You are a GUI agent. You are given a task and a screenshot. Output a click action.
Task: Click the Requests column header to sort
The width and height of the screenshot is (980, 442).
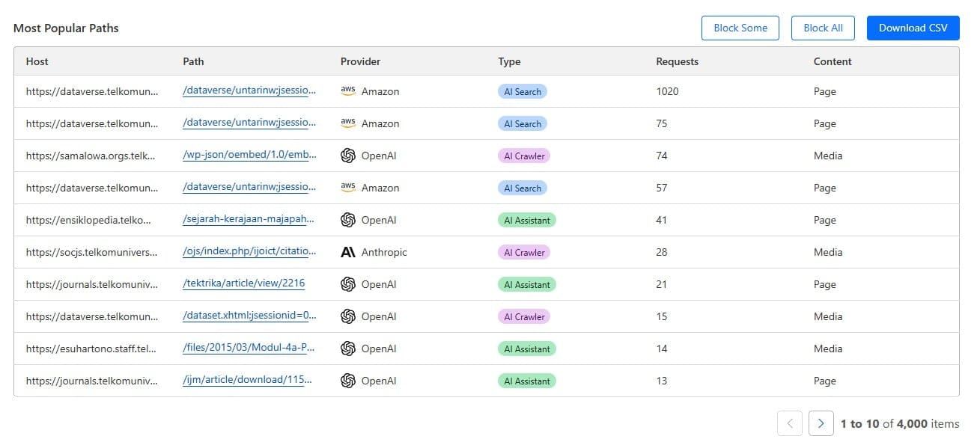coord(677,61)
